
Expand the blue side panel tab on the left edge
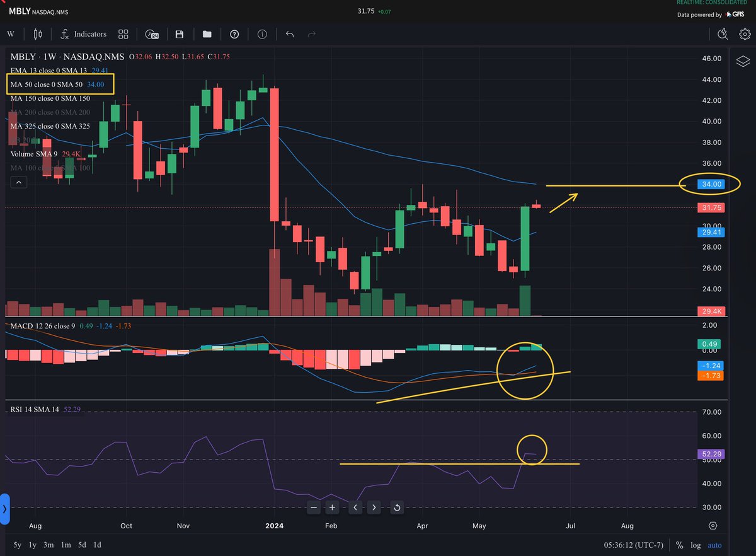4,508
